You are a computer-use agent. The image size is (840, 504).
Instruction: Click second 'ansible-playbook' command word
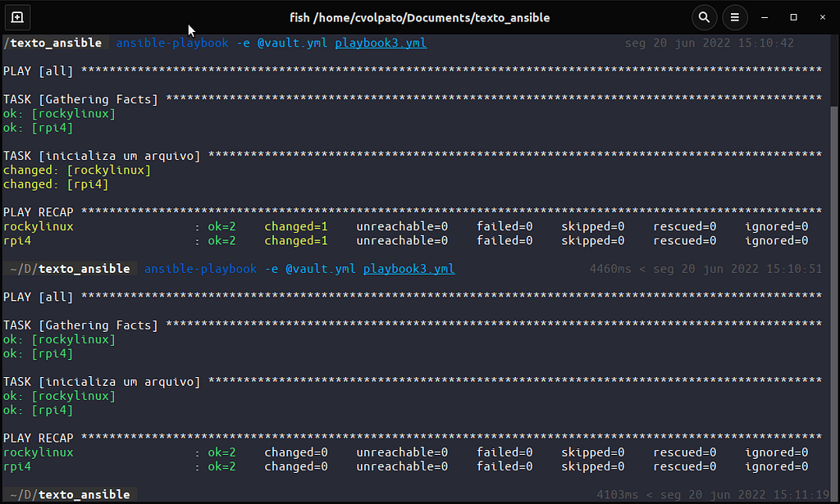pyautogui.click(x=200, y=269)
